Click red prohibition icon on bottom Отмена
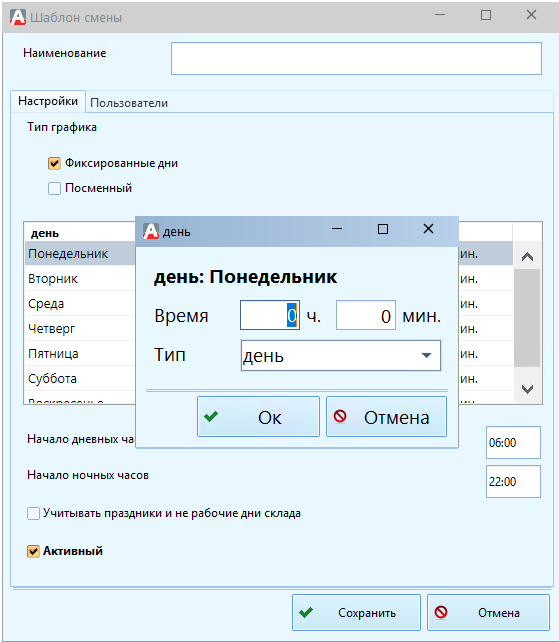 pyautogui.click(x=441, y=612)
